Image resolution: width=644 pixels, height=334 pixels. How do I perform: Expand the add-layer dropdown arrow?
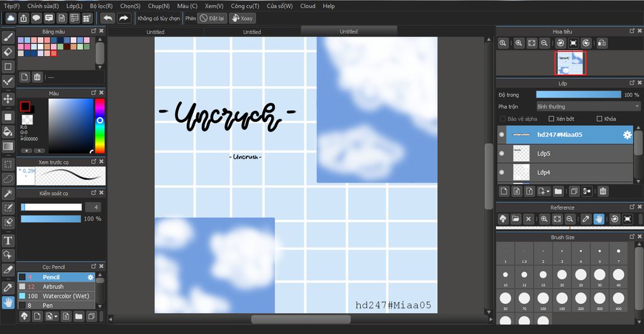548,191
